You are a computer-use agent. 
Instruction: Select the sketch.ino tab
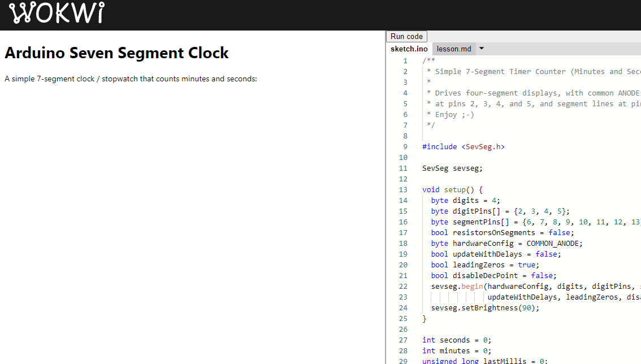(409, 49)
